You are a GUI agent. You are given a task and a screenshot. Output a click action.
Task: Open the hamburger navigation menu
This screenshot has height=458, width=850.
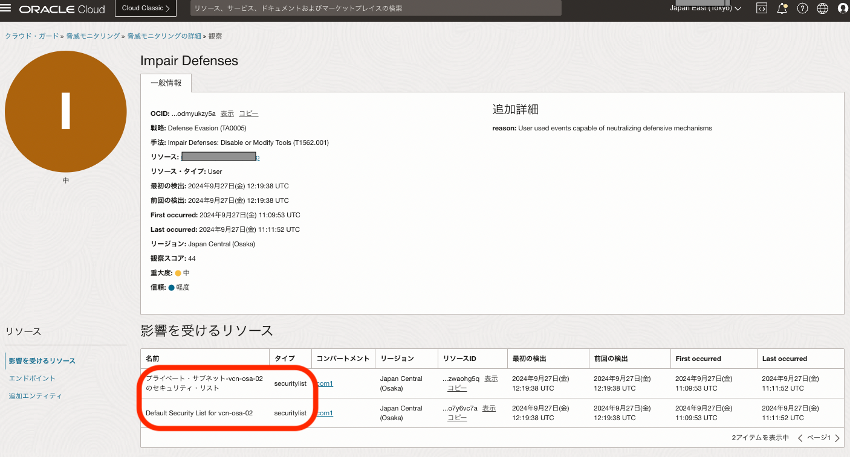(5, 8)
